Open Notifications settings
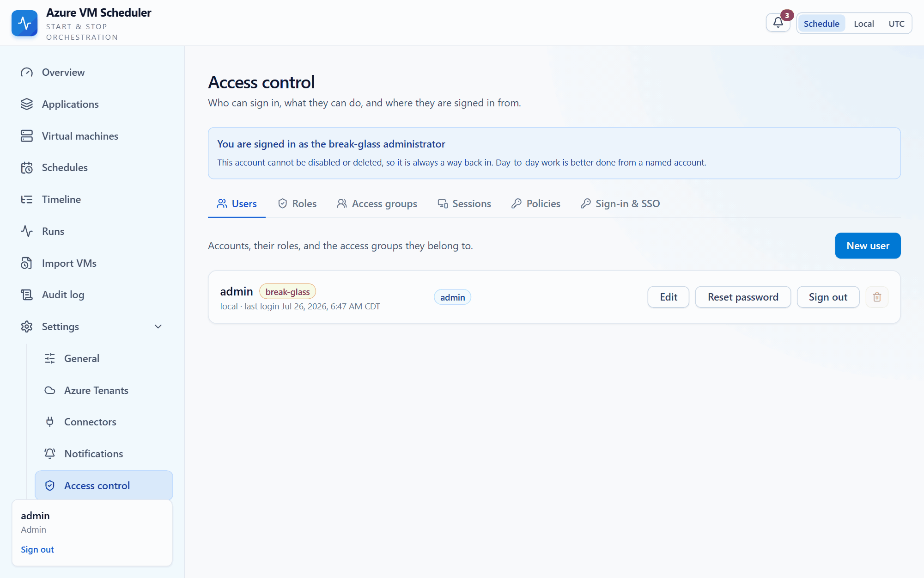The height and width of the screenshot is (578, 924). tap(104, 454)
